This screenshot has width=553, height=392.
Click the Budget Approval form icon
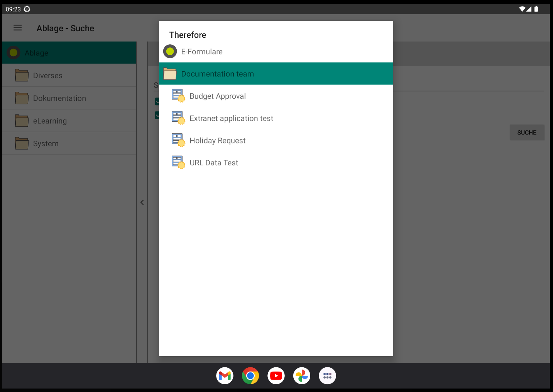(x=178, y=96)
